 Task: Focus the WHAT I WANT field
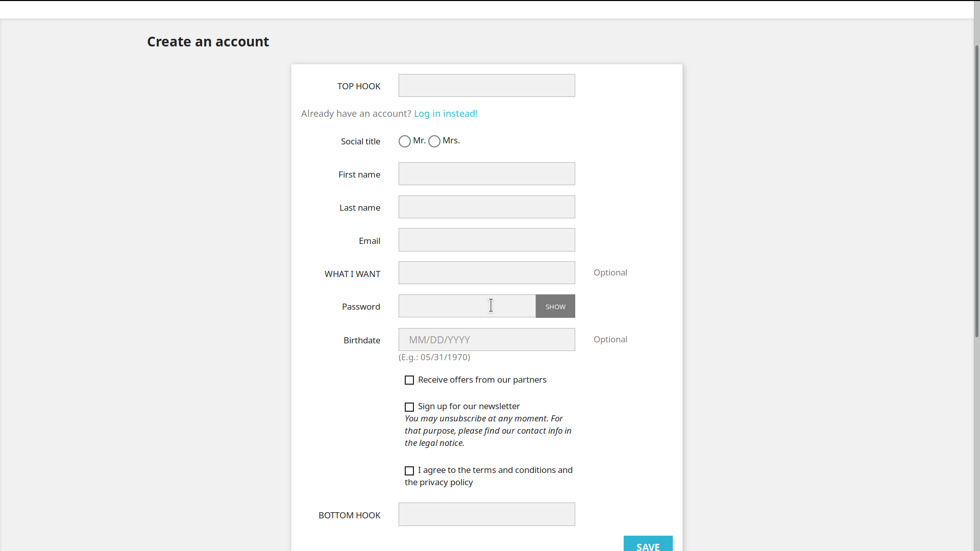pos(486,273)
